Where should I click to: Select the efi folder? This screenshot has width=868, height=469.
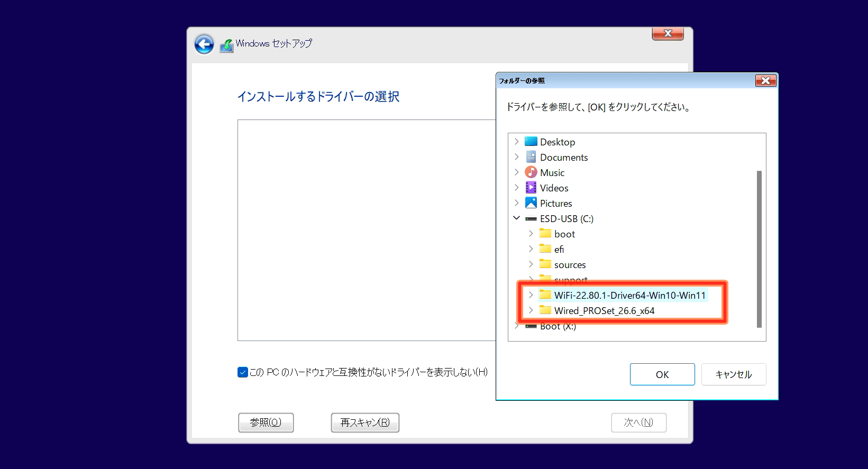point(559,250)
